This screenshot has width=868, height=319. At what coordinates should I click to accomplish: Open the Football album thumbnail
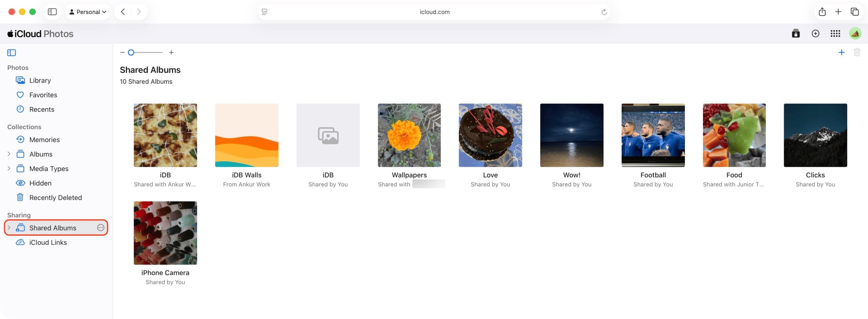pyautogui.click(x=653, y=135)
